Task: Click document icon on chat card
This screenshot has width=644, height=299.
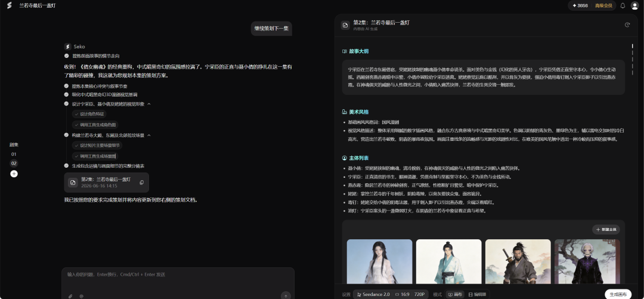Action: coord(73,182)
